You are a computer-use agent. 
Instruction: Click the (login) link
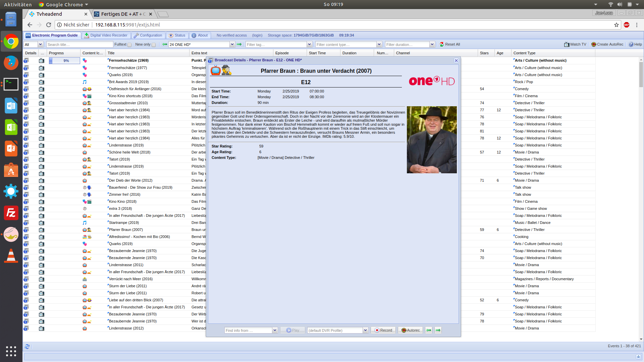pos(257,35)
